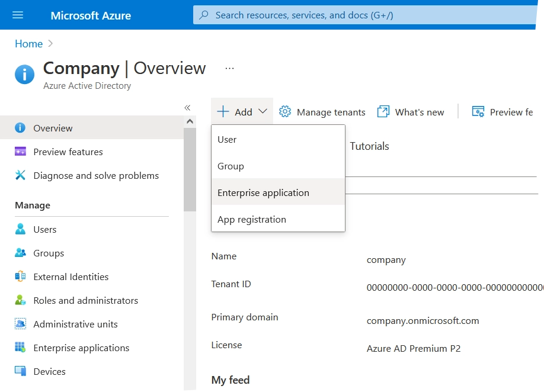Click the Add toolbar button label
Image resolution: width=544 pixels, height=392 pixels.
243,112
